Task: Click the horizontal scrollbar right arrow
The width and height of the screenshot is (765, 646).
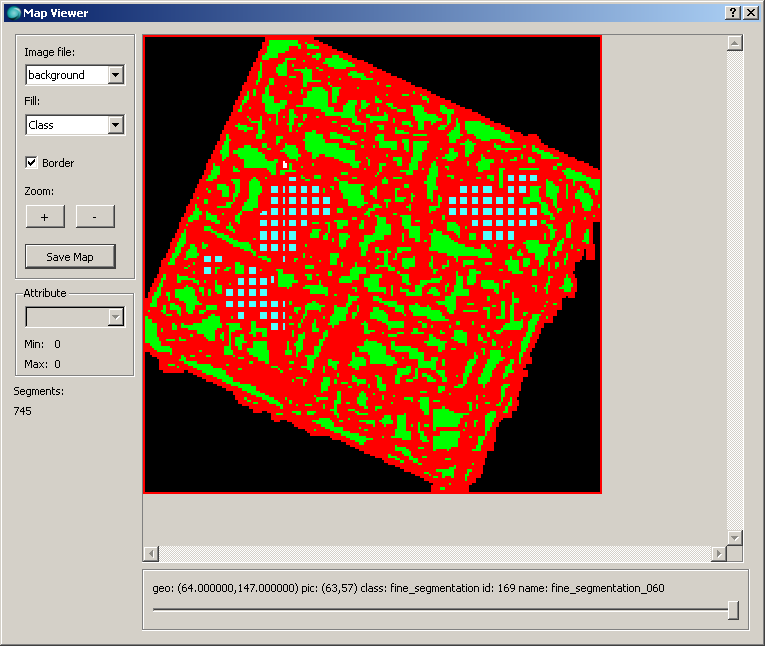Action: [718, 553]
